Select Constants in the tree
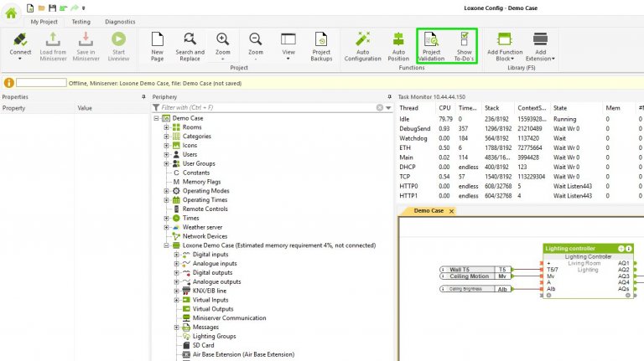The height and width of the screenshot is (361, 644). point(196,173)
